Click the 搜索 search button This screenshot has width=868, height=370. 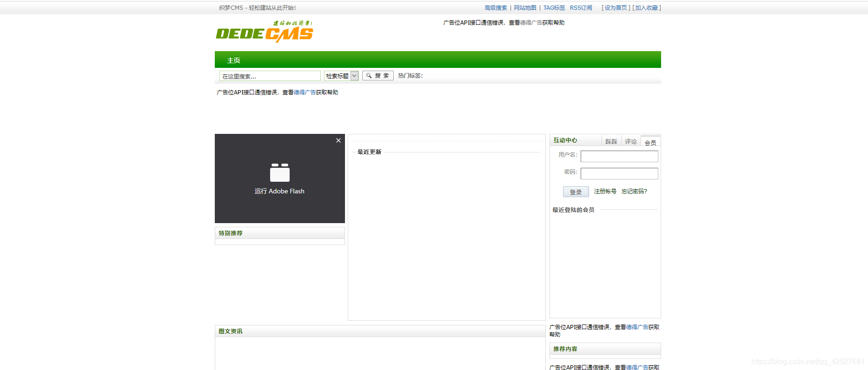click(x=378, y=76)
